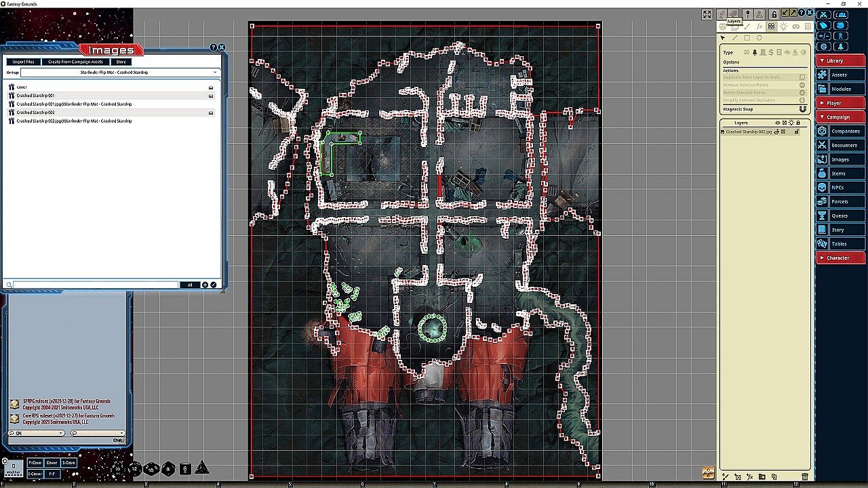This screenshot has width=868, height=488.
Task: Open the FX effects tools
Action: (x=759, y=26)
